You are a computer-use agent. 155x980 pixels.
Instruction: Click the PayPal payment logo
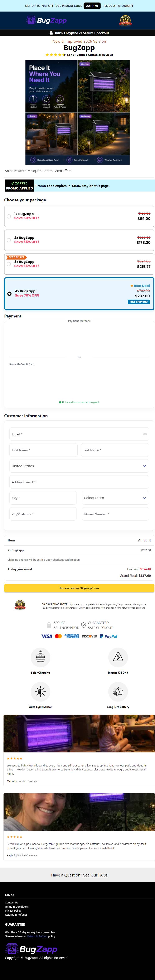point(108,636)
